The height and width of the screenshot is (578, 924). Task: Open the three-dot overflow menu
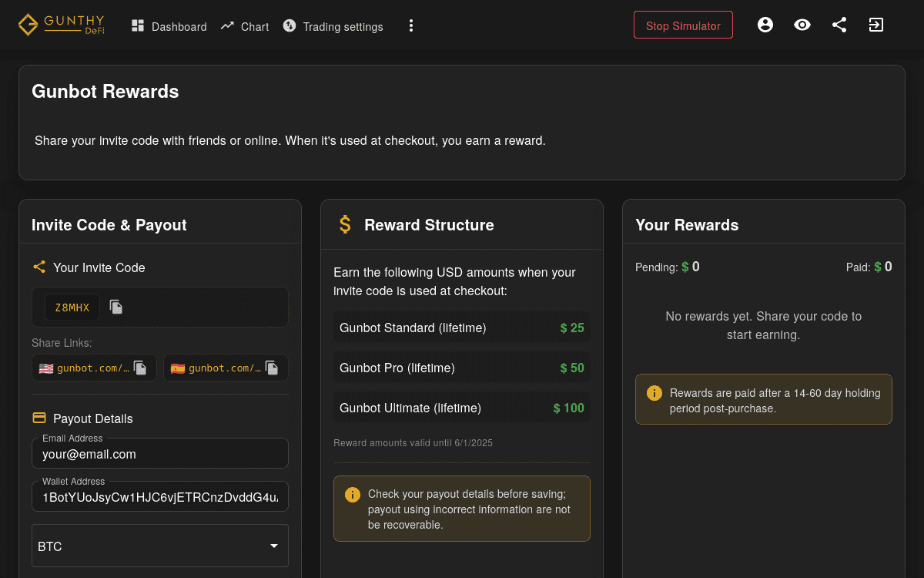coord(410,25)
